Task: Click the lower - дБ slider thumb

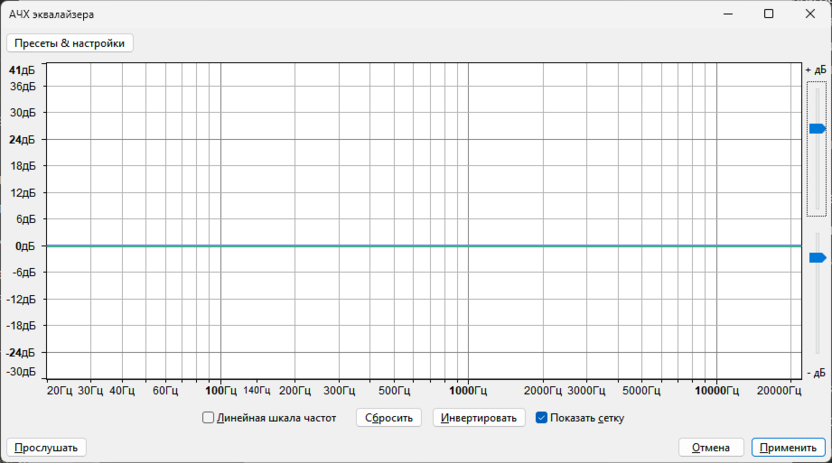Action: point(818,258)
